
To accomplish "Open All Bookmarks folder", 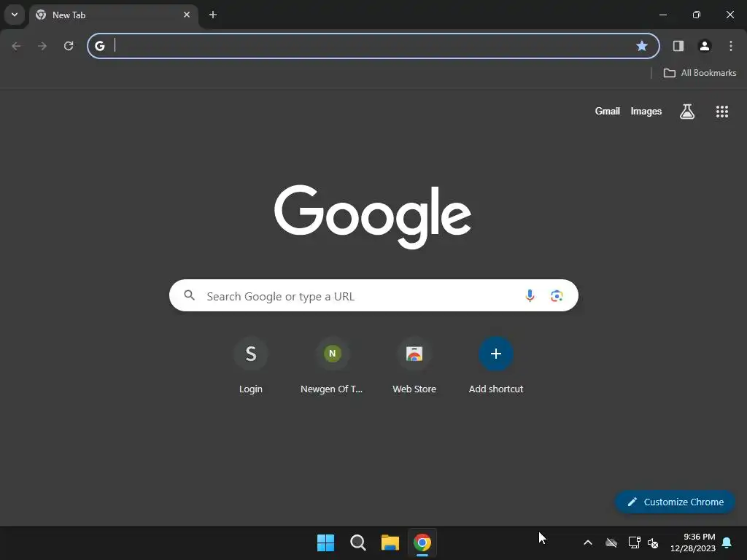I will pyautogui.click(x=700, y=73).
